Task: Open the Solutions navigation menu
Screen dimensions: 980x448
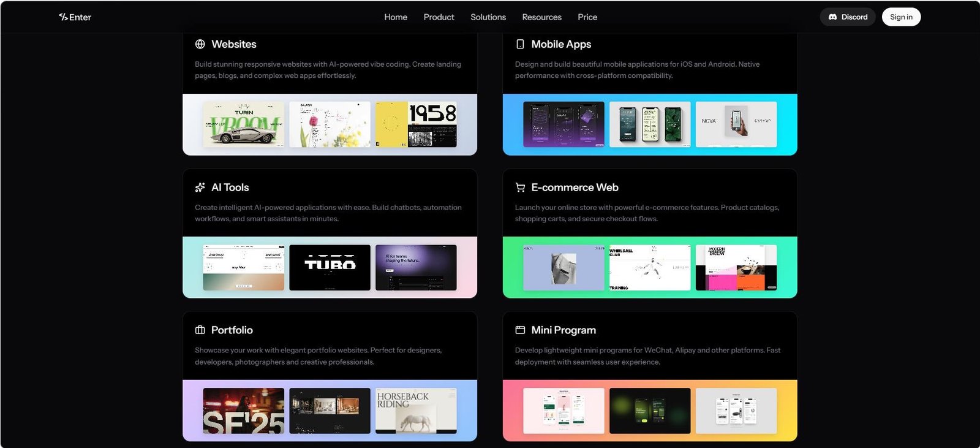Action: [x=488, y=17]
